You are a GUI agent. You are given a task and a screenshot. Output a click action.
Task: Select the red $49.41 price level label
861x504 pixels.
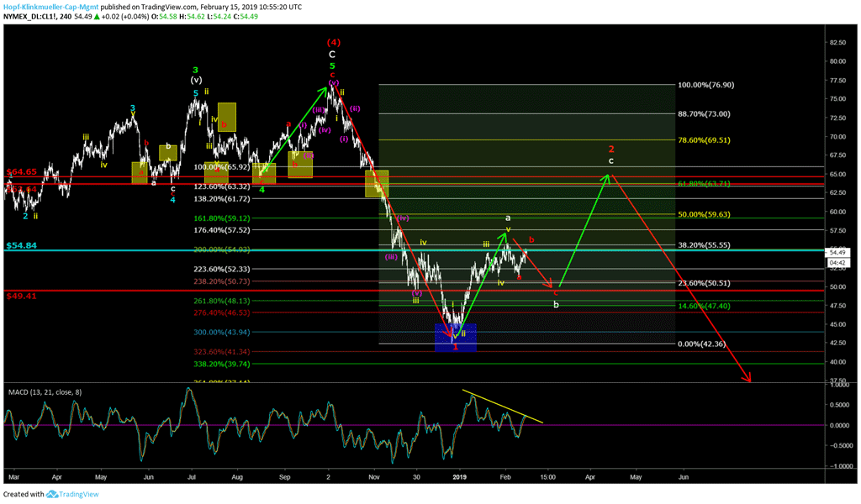(24, 296)
